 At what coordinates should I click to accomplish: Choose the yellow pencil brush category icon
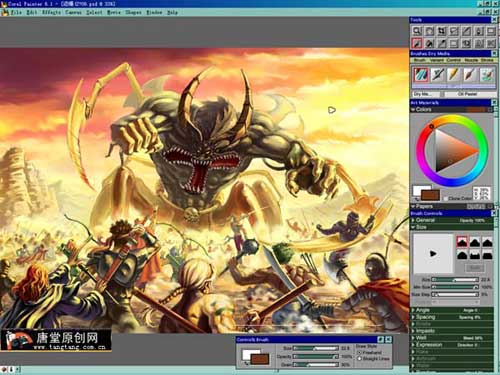(453, 74)
